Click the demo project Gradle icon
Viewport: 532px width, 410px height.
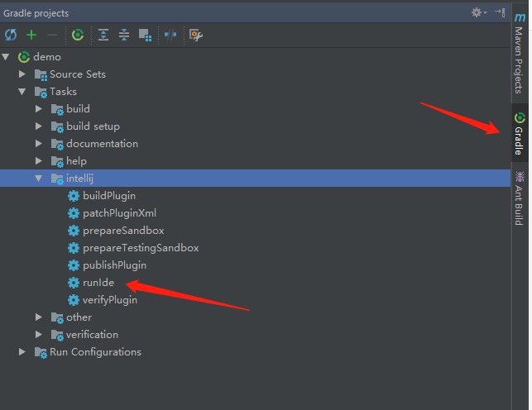tap(24, 57)
